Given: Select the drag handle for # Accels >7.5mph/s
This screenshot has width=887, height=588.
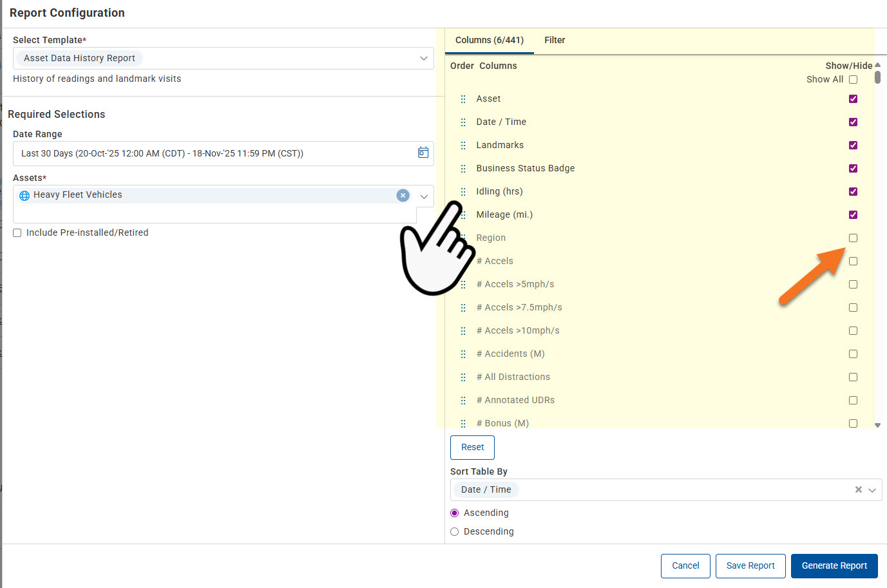Looking at the screenshot, I should [463, 308].
